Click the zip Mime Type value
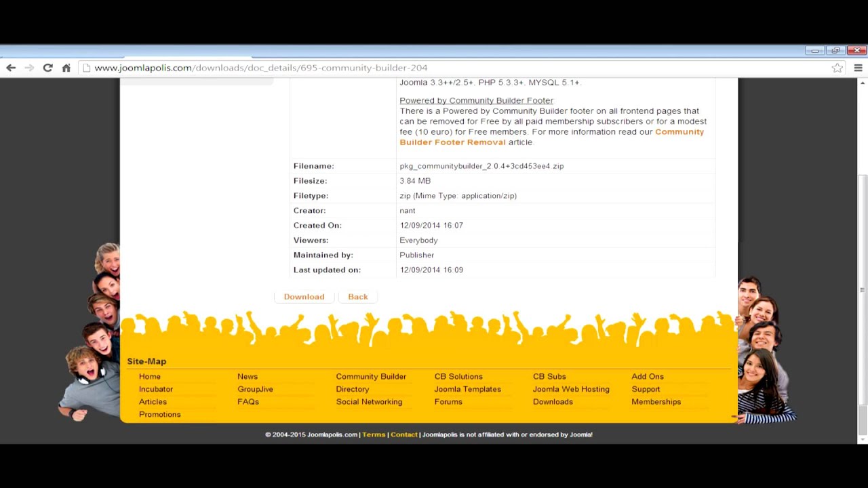 [x=458, y=196]
